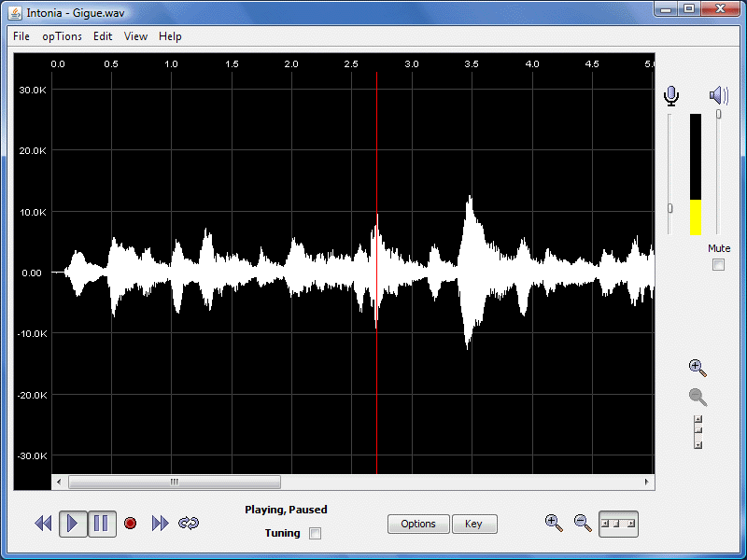
Task: Click the red playhead cursor line
Action: click(x=376, y=273)
